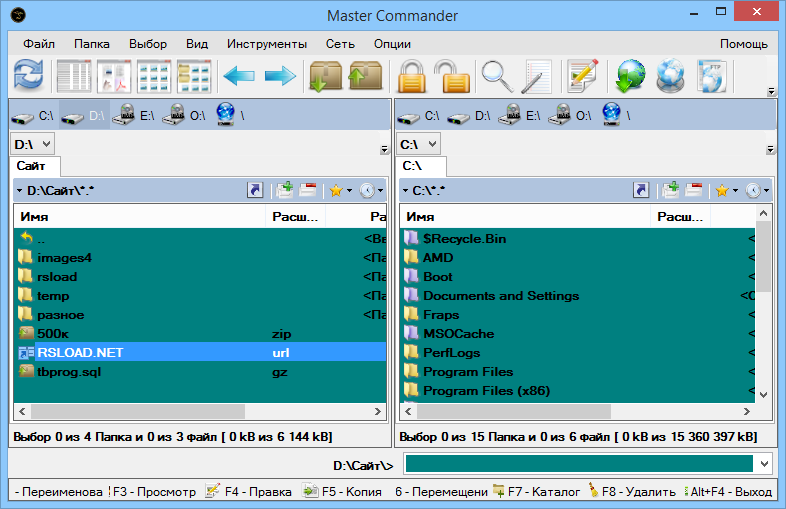Click the open padlock decrypt icon

(452, 76)
